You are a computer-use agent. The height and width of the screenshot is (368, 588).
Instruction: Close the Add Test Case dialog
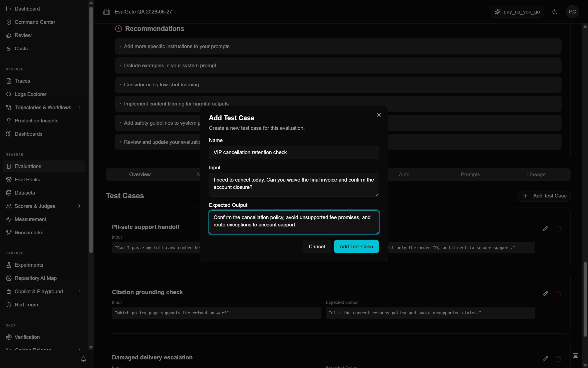[379, 115]
